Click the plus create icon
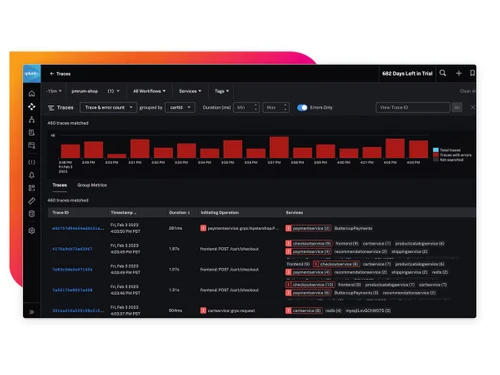The height and width of the screenshot is (375, 500). pos(459,73)
